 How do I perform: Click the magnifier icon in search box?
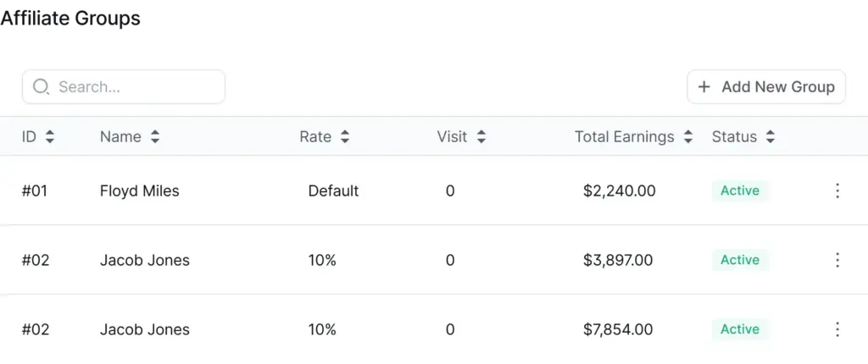pyautogui.click(x=41, y=87)
